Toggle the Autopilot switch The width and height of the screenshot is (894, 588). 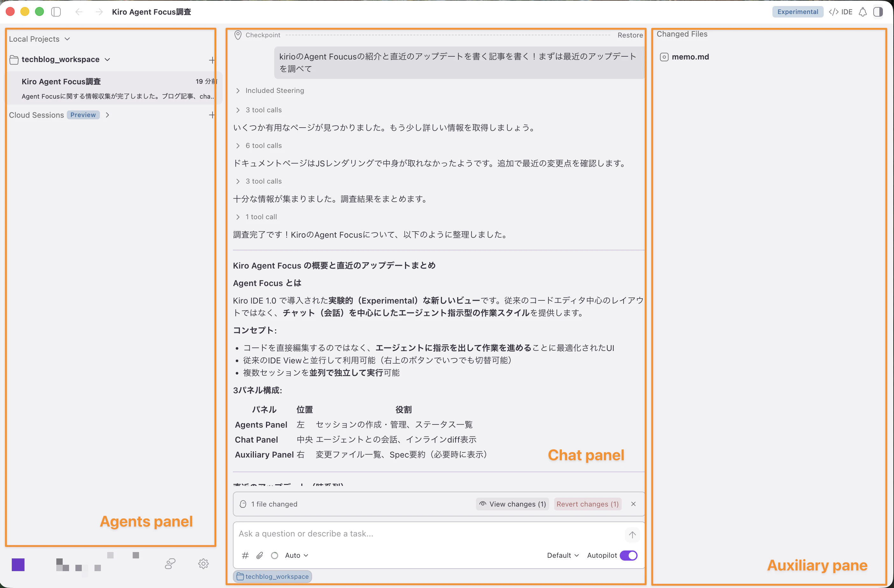click(x=628, y=556)
